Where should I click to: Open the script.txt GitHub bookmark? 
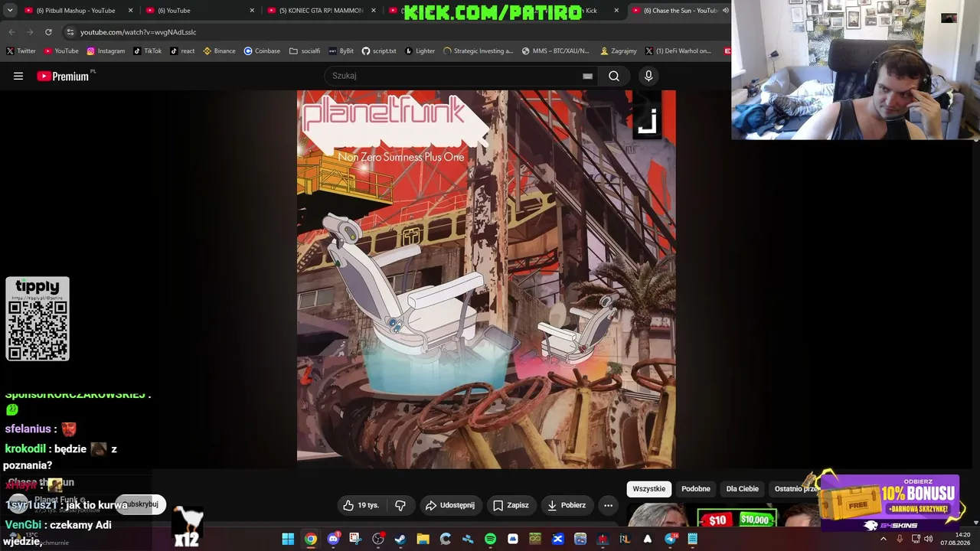(x=379, y=51)
